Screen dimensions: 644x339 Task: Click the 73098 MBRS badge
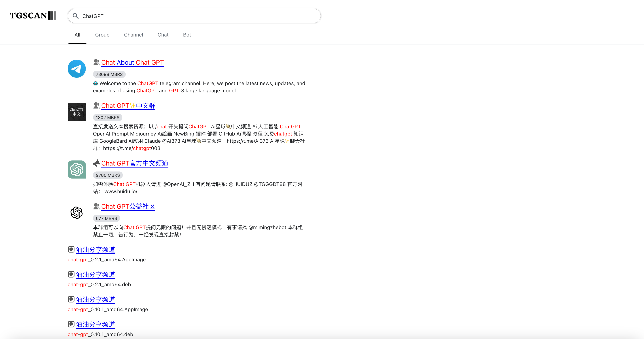click(x=109, y=74)
